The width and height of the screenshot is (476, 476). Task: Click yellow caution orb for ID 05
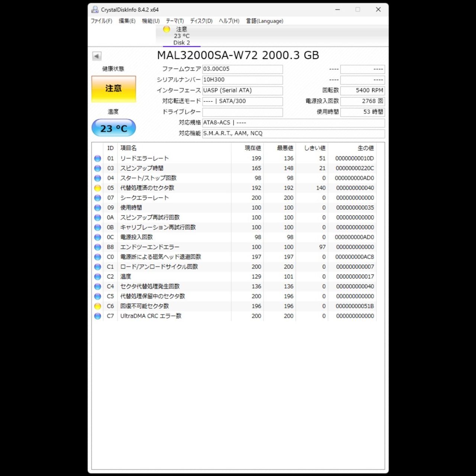98,188
